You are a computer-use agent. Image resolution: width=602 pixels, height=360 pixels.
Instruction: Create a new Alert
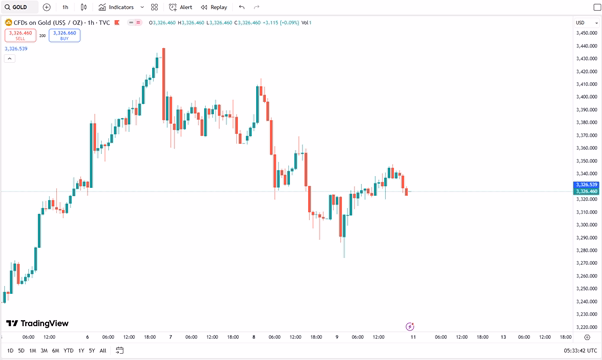click(181, 7)
